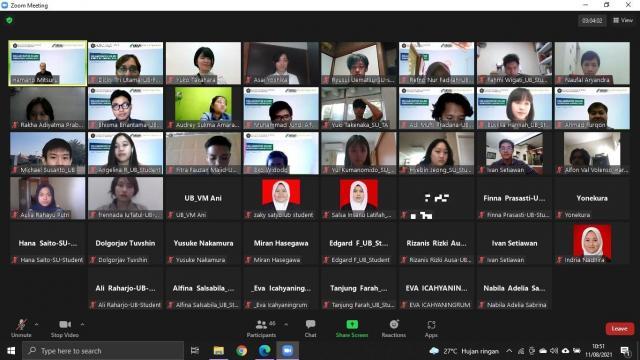The image size is (640, 360).
Task: Open Google Chrome from the taskbar
Action: pyautogui.click(x=241, y=351)
